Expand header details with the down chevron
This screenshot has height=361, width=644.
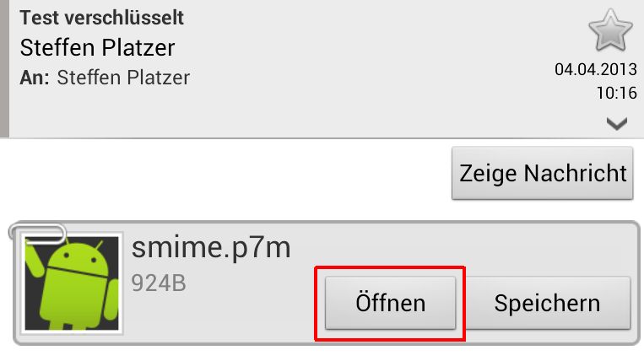click(617, 124)
